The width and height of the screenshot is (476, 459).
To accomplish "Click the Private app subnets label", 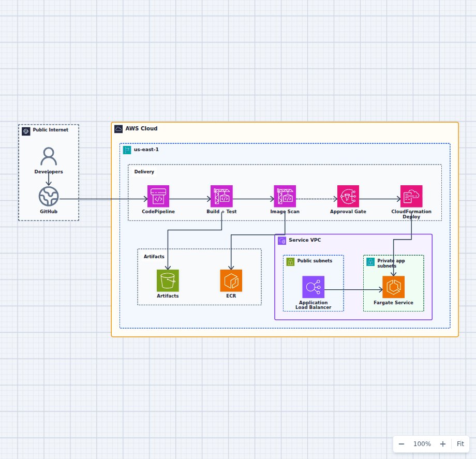I will 391,263.
